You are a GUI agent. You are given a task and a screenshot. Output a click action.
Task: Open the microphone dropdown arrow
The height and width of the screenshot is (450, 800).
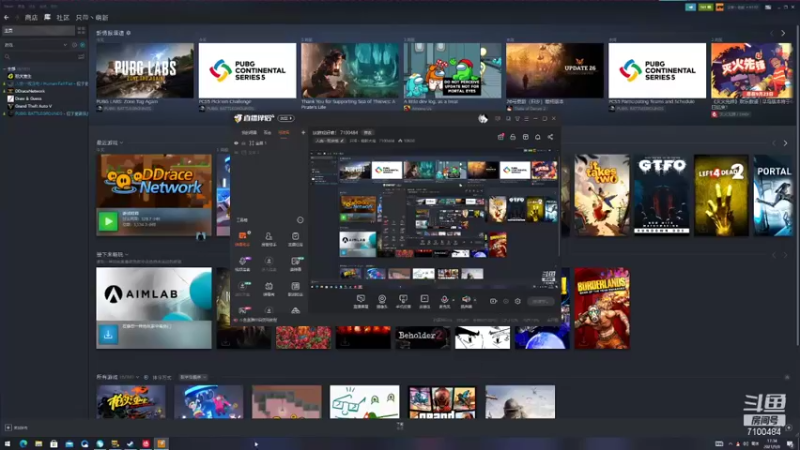pos(453,300)
